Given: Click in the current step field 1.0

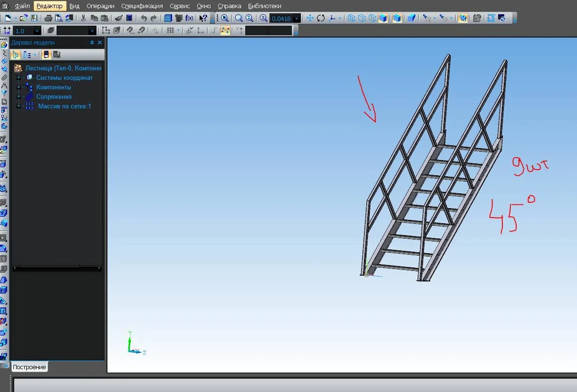Looking at the screenshot, I should 22,30.
